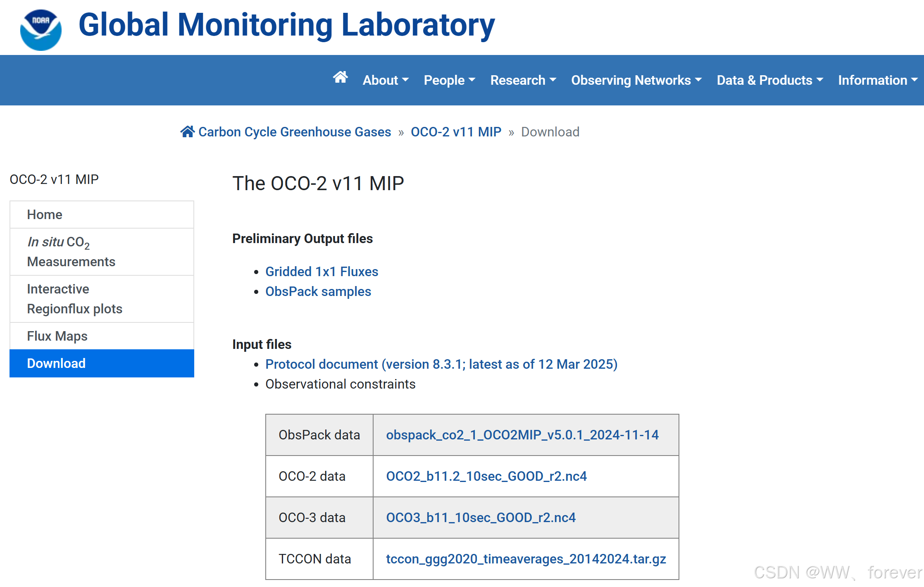Open Observing Networks dropdown

tap(636, 80)
